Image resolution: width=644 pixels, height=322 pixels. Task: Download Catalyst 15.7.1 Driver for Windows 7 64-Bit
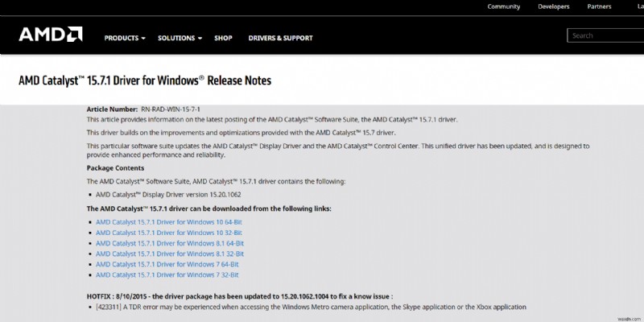(167, 265)
